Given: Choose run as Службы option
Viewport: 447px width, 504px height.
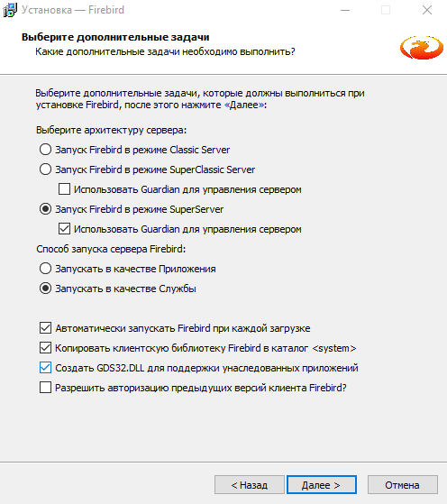Looking at the screenshot, I should tap(45, 289).
